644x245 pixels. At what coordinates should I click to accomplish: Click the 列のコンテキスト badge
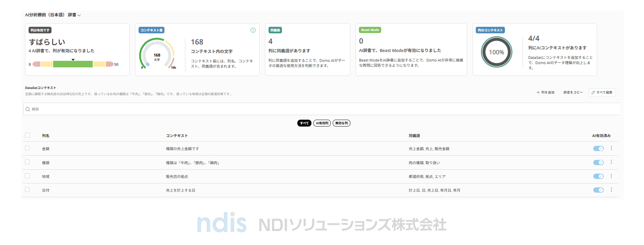(490, 30)
